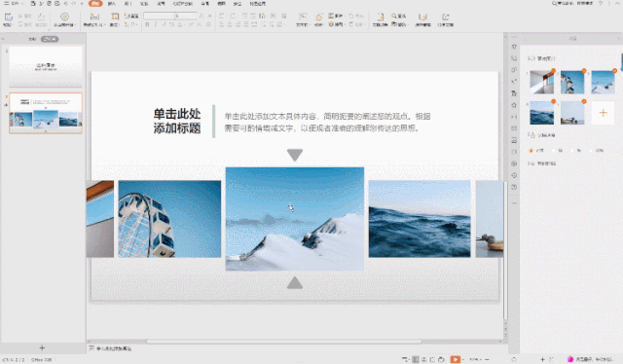Switch to Outline tab in slide panel
The height and width of the screenshot is (364, 623).
pos(32,39)
